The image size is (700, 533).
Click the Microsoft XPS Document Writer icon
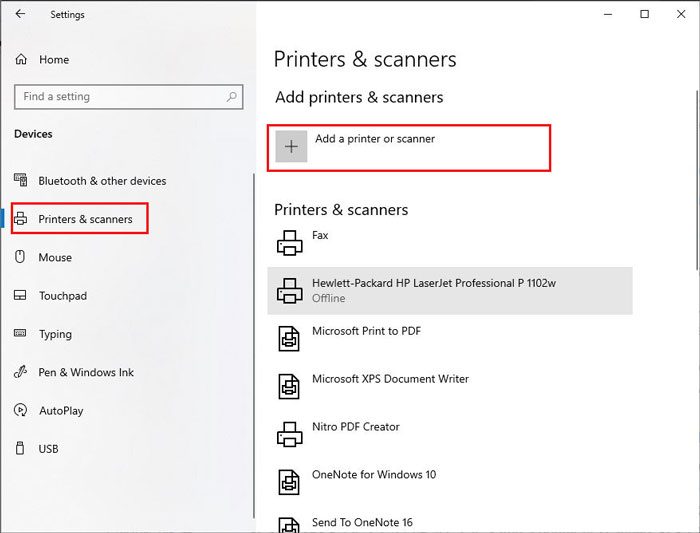point(289,386)
